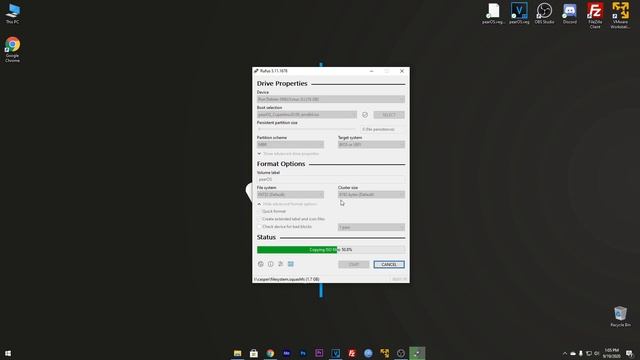This screenshot has height=360, width=640.
Task: Open the Partition scheme dropdown
Action: click(290, 144)
